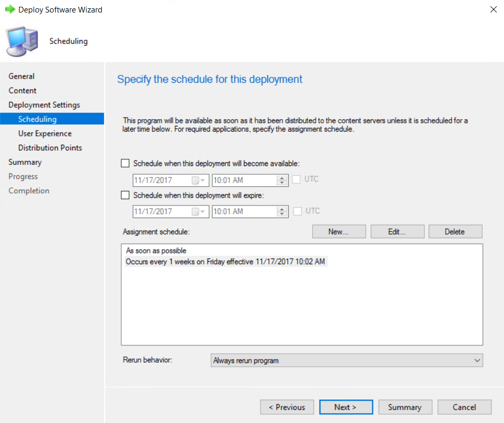The image size is (504, 423).
Task: Click the computer icon beside Scheduling header
Action: 22,41
